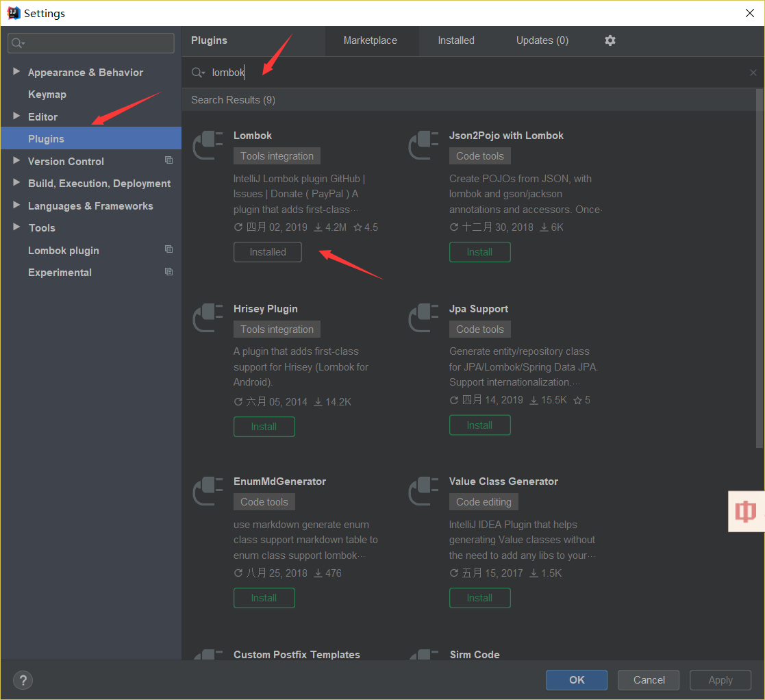The height and width of the screenshot is (700, 765).
Task: Open Custom Postfix Templates plugin title
Action: [297, 655]
